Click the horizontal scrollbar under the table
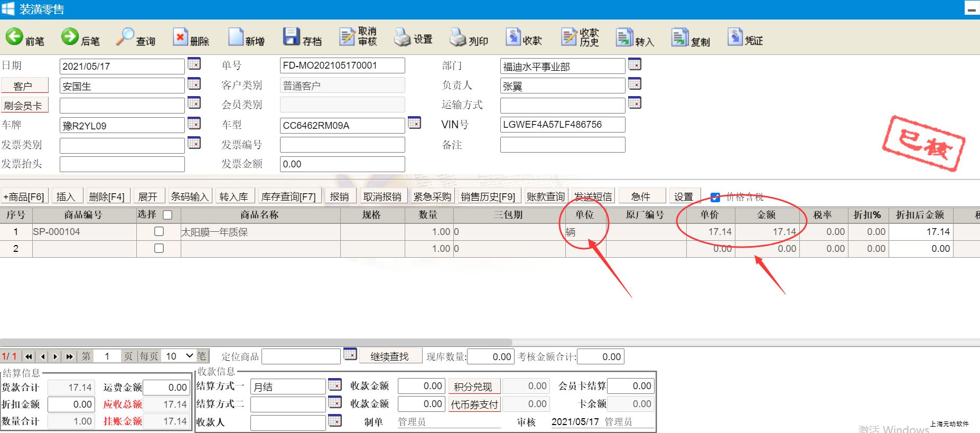Image resolution: width=980 pixels, height=433 pixels. click(256, 342)
